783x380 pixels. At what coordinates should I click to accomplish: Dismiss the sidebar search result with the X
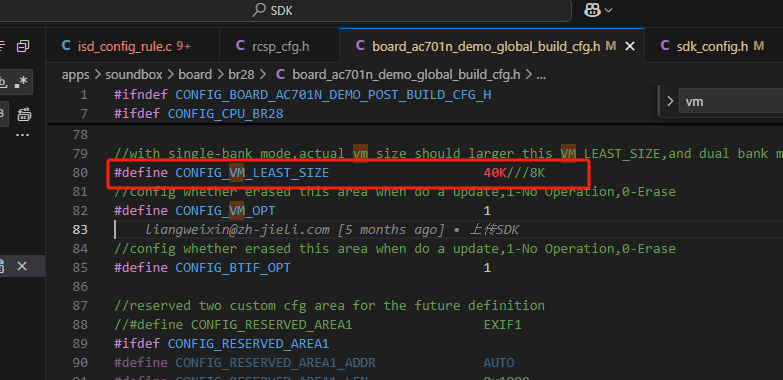coord(22,266)
